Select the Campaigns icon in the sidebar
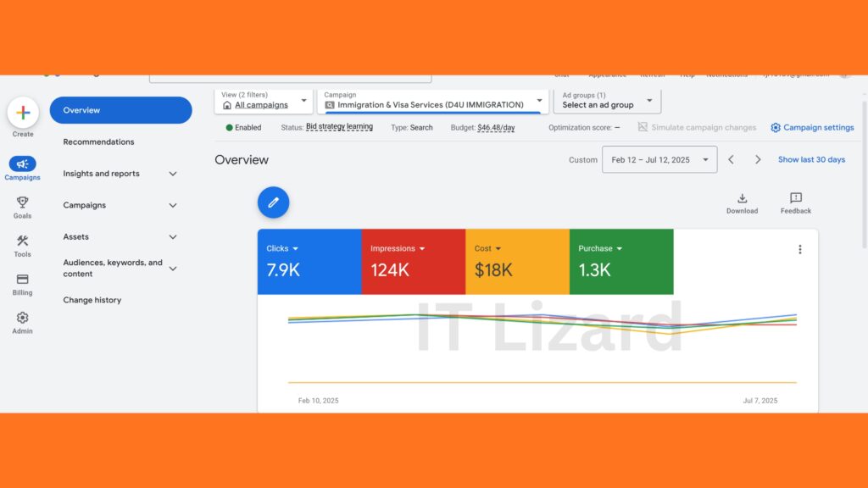Screen dimensions: 868x488 pos(22,166)
